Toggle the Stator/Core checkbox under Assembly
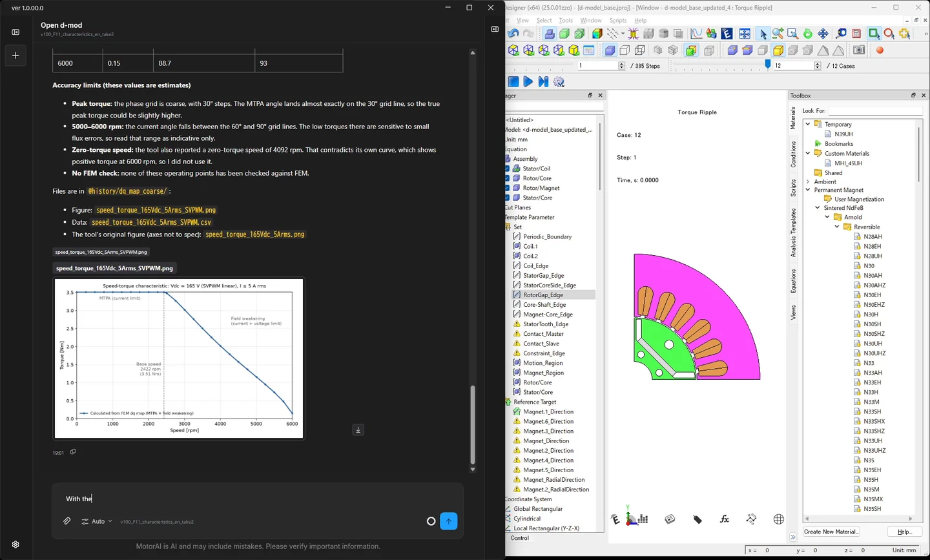Screen dimensions: 930x560 point(507,198)
